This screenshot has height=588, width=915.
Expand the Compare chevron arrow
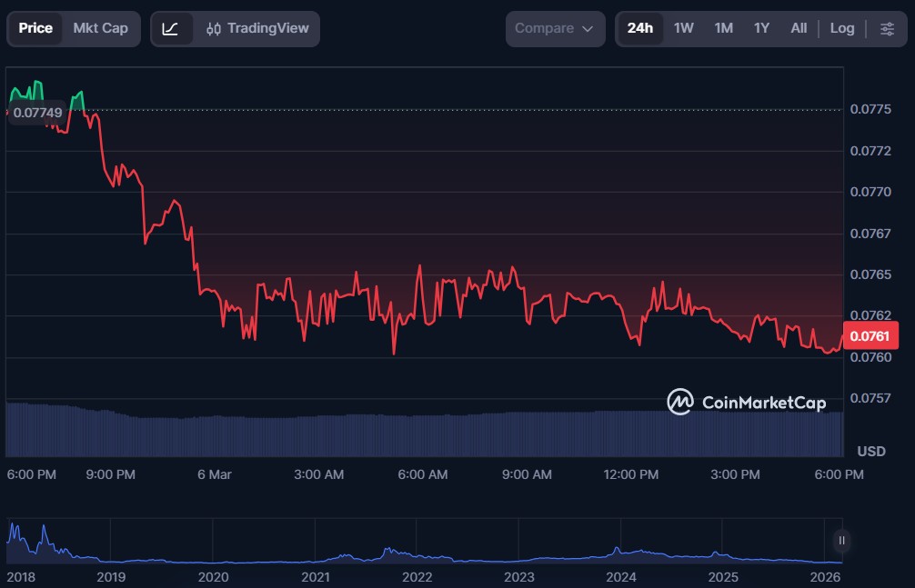[x=588, y=29]
